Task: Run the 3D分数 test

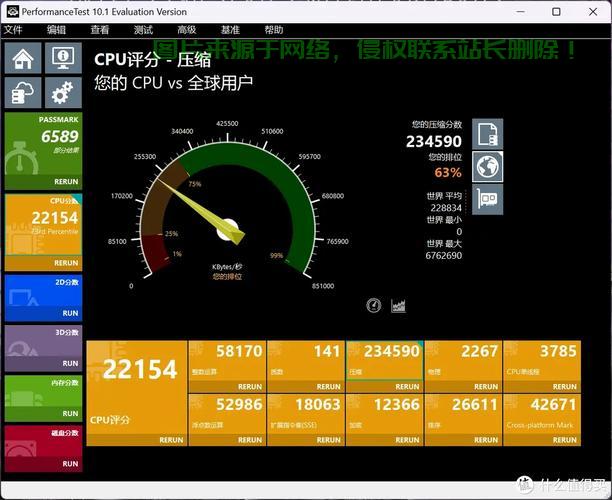Action: [x=70, y=363]
